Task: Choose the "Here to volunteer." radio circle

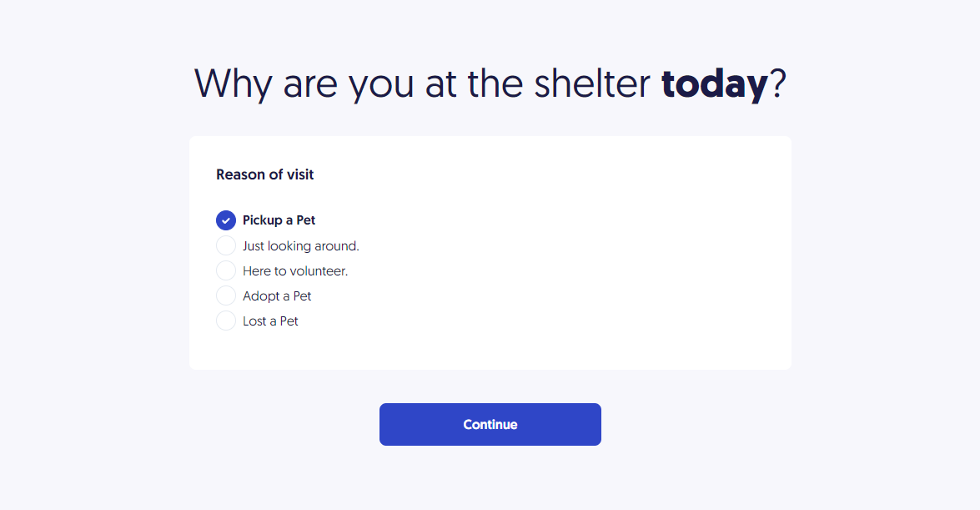Action: click(226, 270)
